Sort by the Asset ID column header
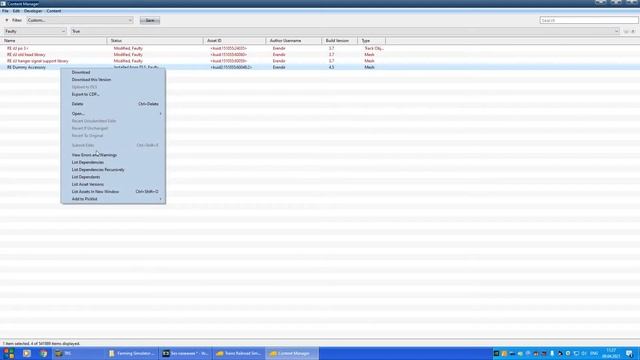This screenshot has width=640, height=360. tap(235, 41)
